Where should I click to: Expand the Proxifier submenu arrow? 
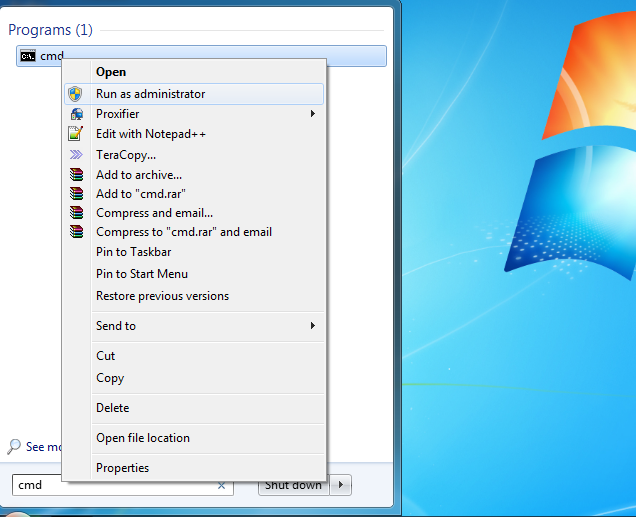point(313,114)
